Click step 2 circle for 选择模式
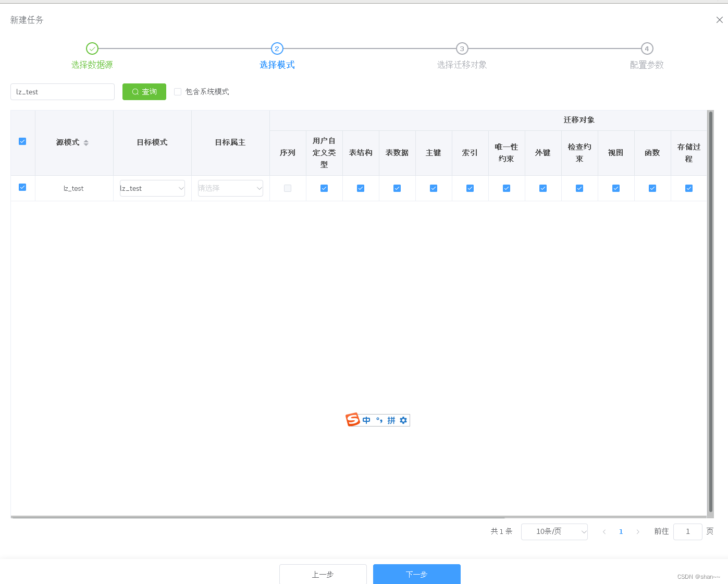The height and width of the screenshot is (584, 728). [277, 48]
